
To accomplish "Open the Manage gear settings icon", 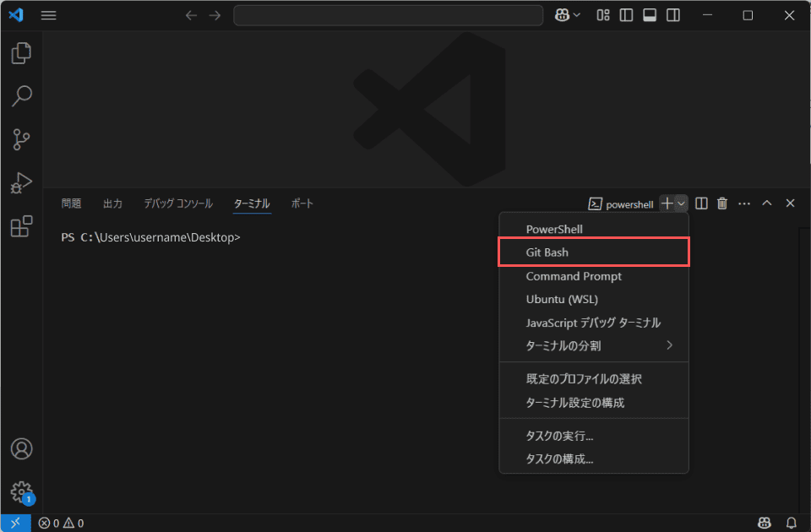I will 21,492.
